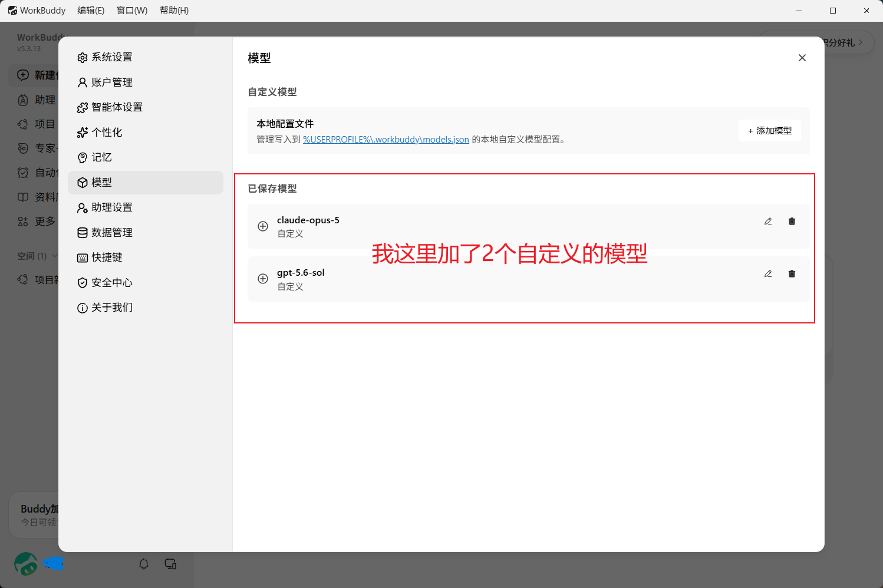
Task: Click the v5.3.13 version text
Action: tap(29, 49)
